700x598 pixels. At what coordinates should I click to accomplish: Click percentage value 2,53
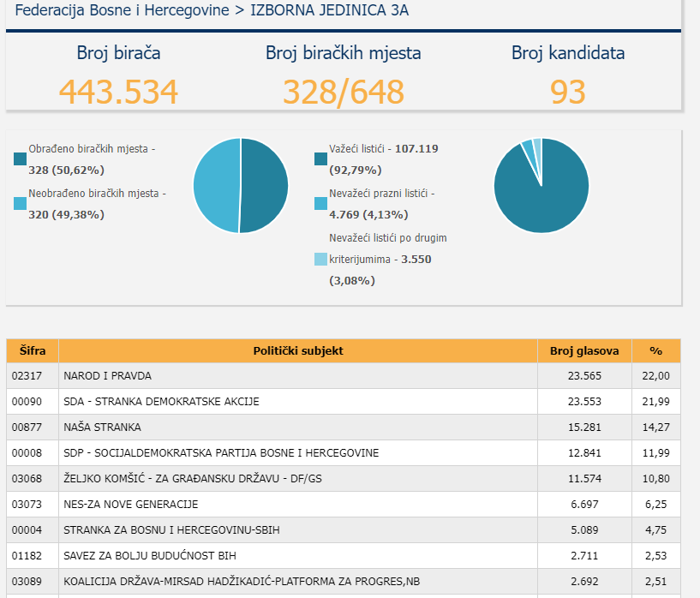(x=656, y=556)
